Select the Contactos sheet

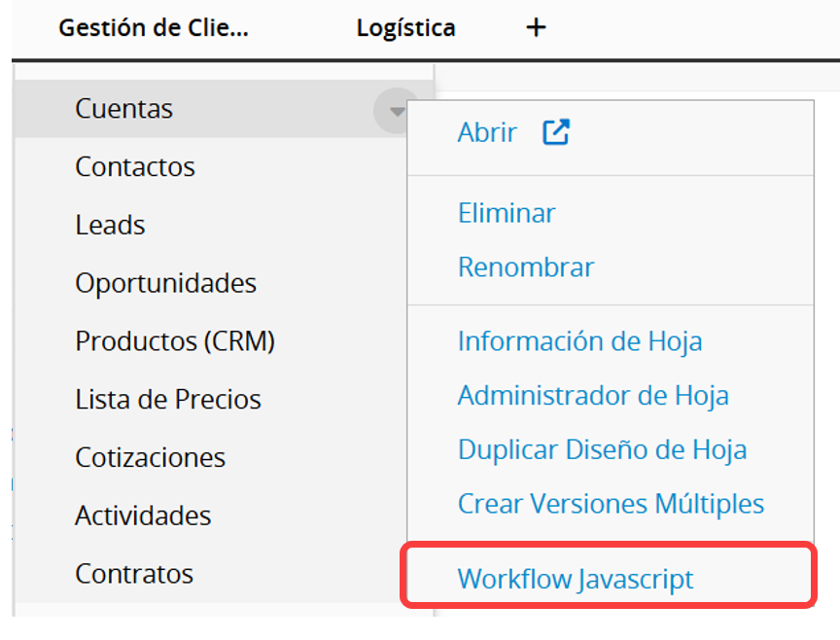pos(135,167)
